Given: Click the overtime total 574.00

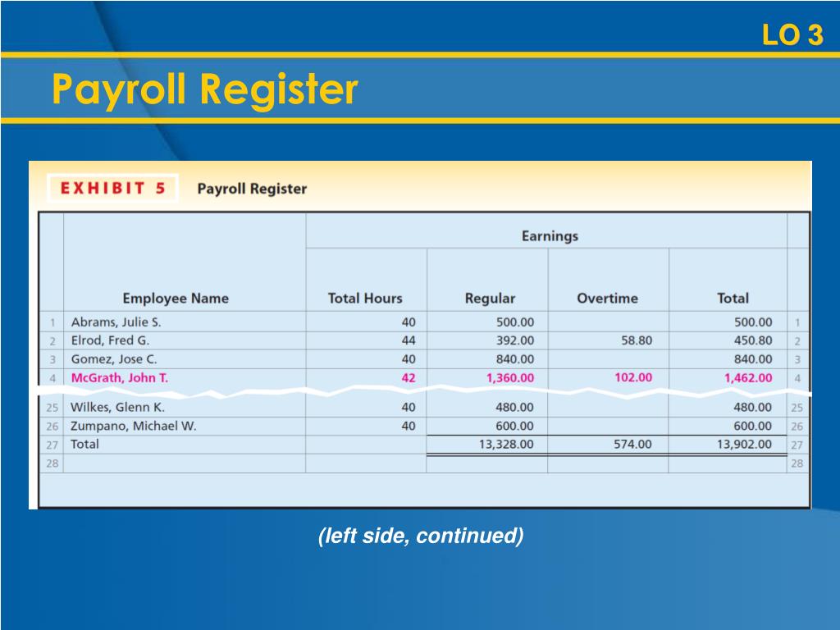Looking at the screenshot, I should click(x=632, y=444).
